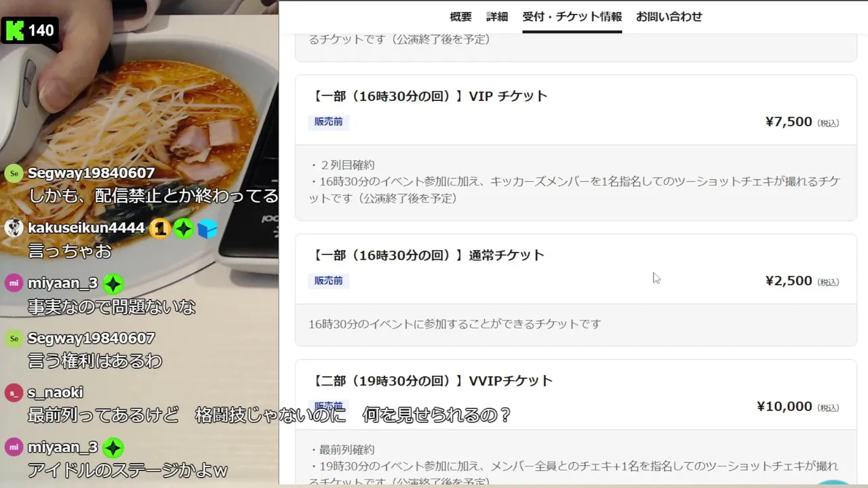Viewport: 868px width, 488px height.
Task: Click the username s_naoki in chat
Action: (x=56, y=392)
